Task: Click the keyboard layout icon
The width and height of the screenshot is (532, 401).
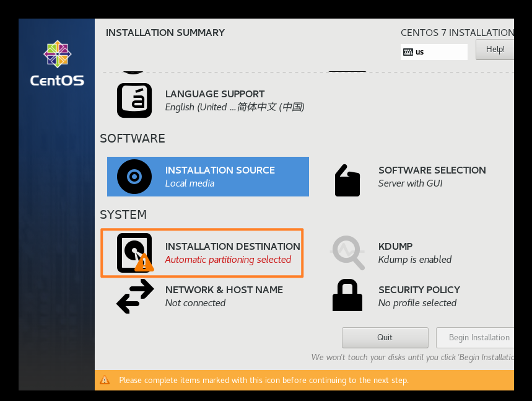Action: (x=408, y=52)
